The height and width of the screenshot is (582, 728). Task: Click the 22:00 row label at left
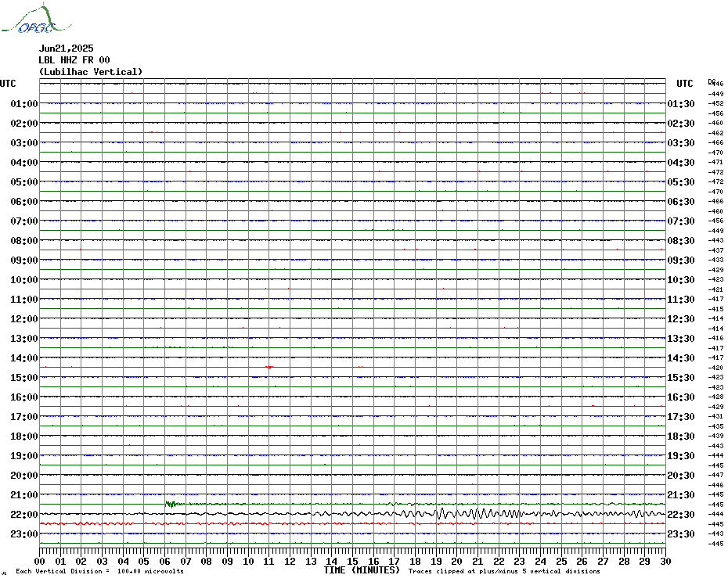coord(24,514)
